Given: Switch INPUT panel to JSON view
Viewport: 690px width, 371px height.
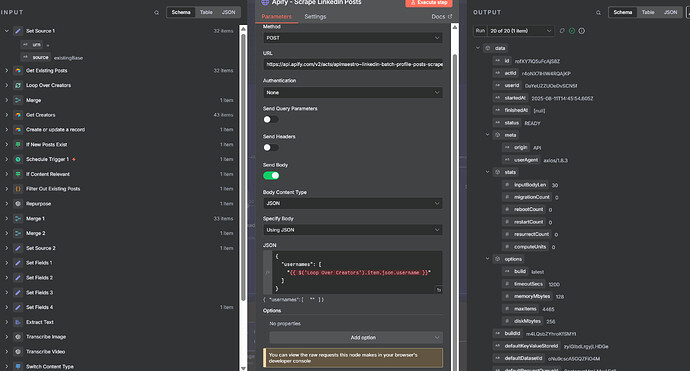Looking at the screenshot, I should tap(228, 12).
